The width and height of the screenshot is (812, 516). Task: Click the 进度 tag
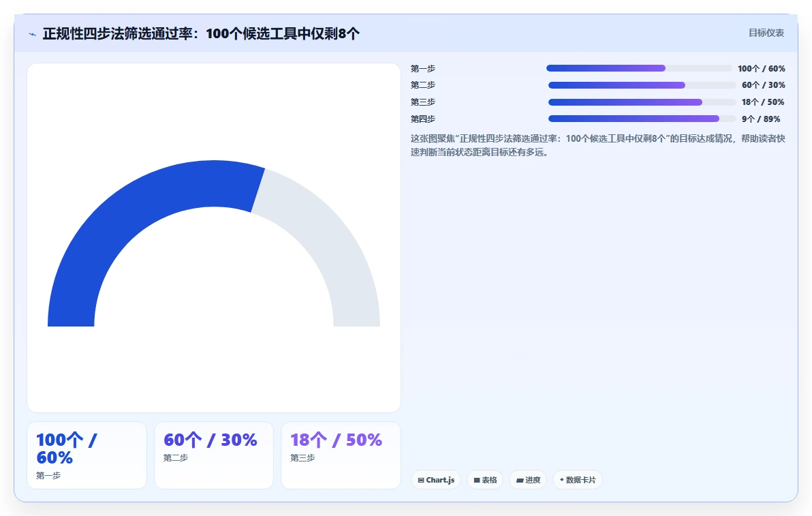[528, 480]
